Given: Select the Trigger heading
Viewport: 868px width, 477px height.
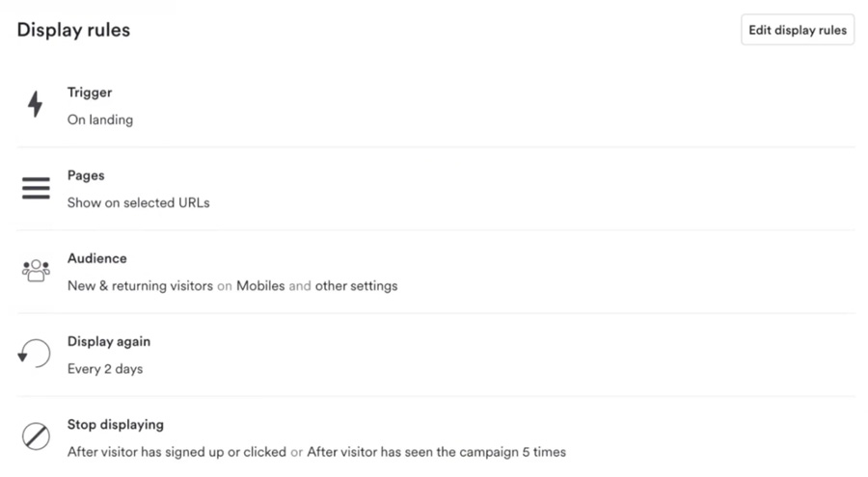Looking at the screenshot, I should coord(90,93).
